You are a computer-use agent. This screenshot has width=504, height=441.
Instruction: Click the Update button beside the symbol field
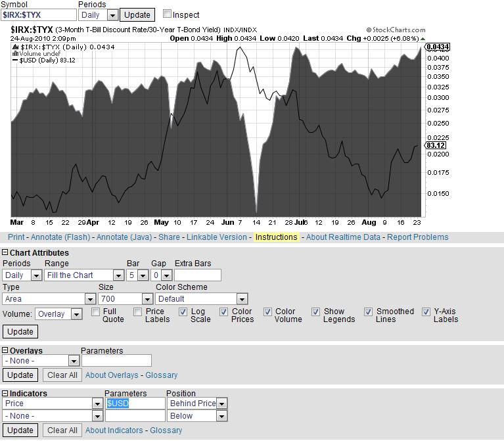137,14
